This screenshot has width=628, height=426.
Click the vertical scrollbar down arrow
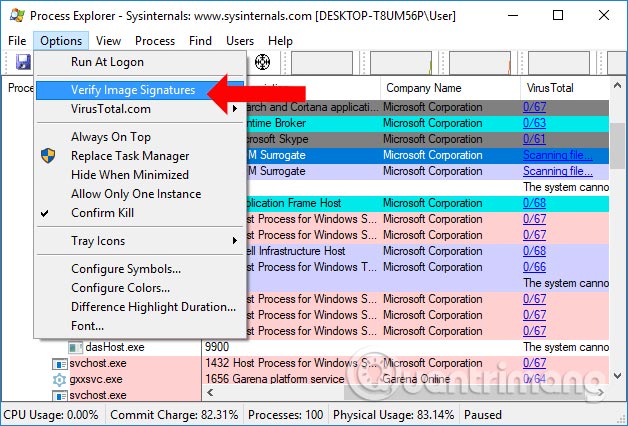pos(617,376)
